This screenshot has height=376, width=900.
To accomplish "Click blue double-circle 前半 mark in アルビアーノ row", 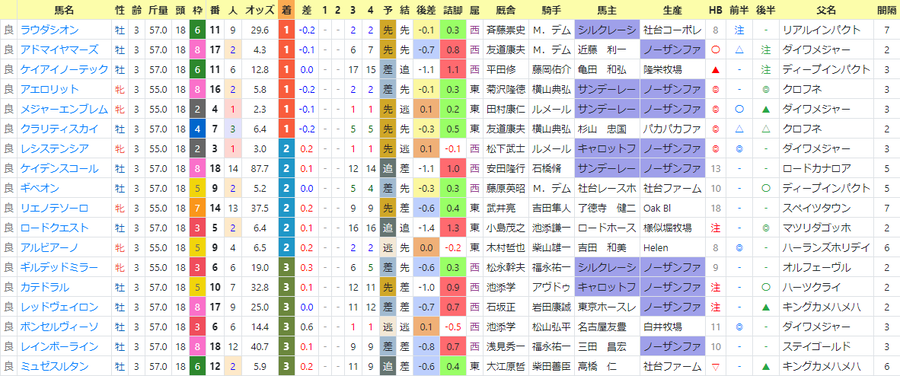I will [739, 247].
